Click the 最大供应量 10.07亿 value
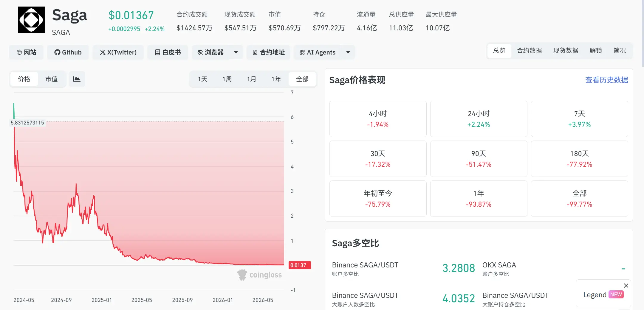This screenshot has height=310, width=644. pos(438,28)
